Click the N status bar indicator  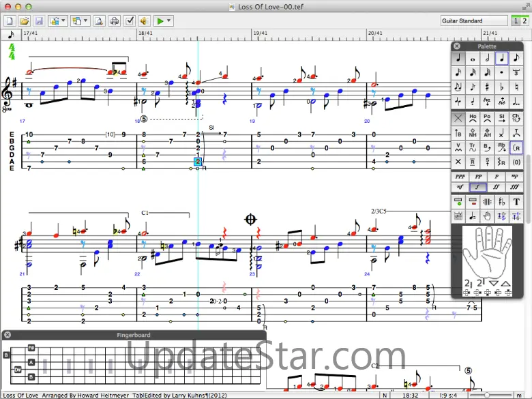[x=385, y=395]
